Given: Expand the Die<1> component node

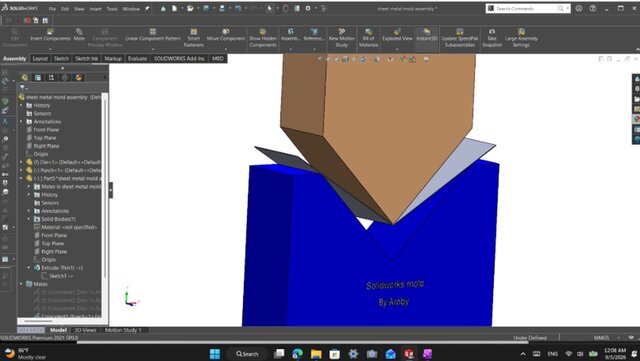Looking at the screenshot, I should [x=21, y=162].
